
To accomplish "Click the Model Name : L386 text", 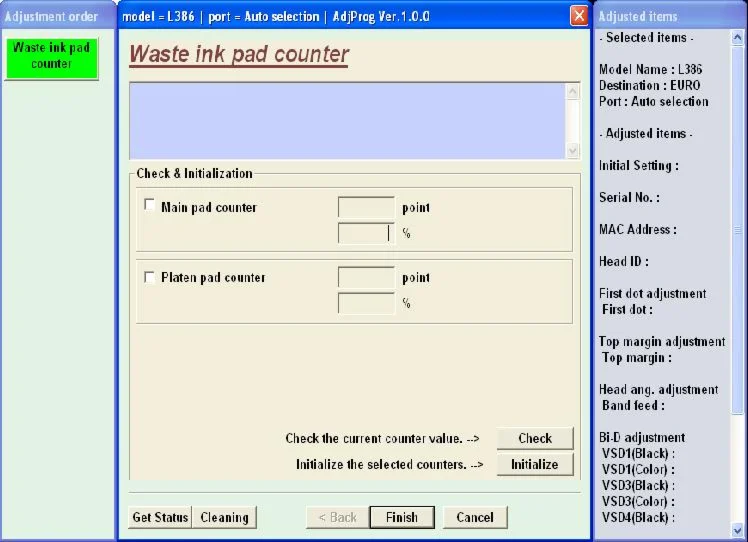I will (x=651, y=69).
